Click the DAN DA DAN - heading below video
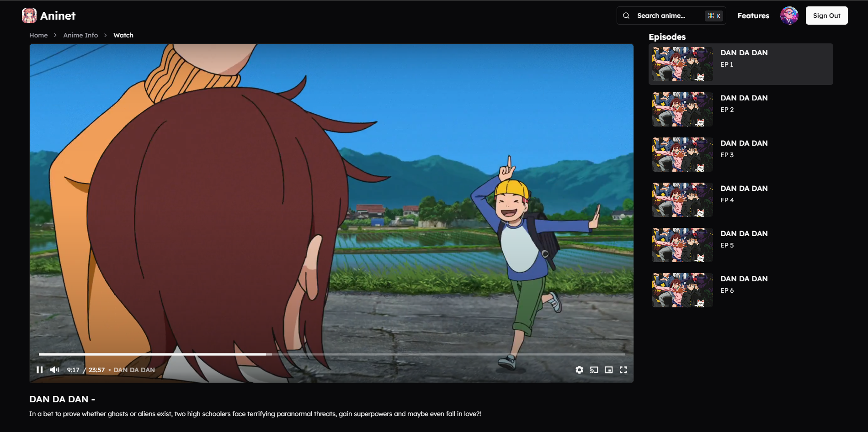The width and height of the screenshot is (868, 432). [62, 399]
